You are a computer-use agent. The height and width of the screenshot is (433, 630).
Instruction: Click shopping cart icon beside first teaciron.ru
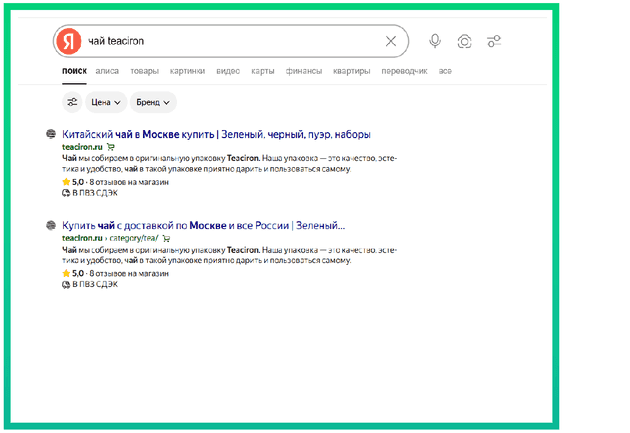coord(111,147)
